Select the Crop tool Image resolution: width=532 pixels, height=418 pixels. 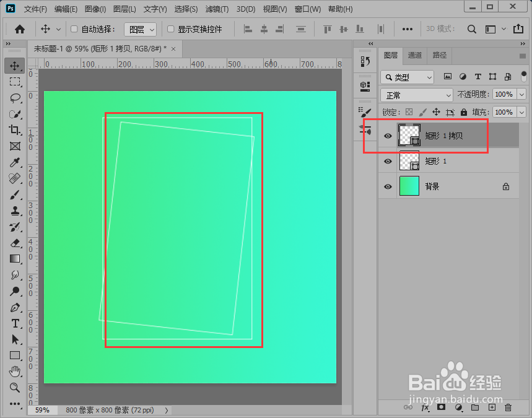(x=15, y=130)
